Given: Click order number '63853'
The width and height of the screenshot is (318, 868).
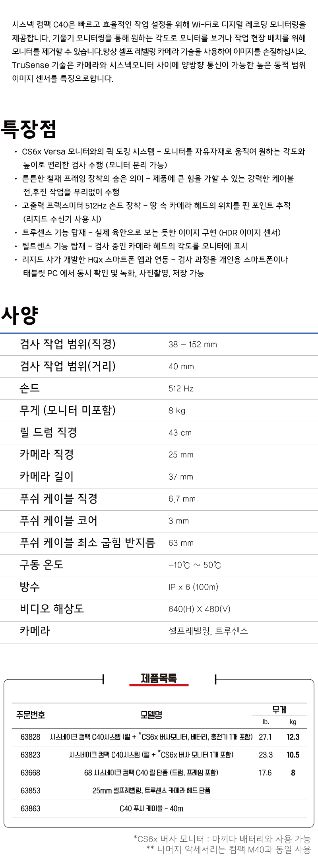Looking at the screenshot, I should 31,790.
